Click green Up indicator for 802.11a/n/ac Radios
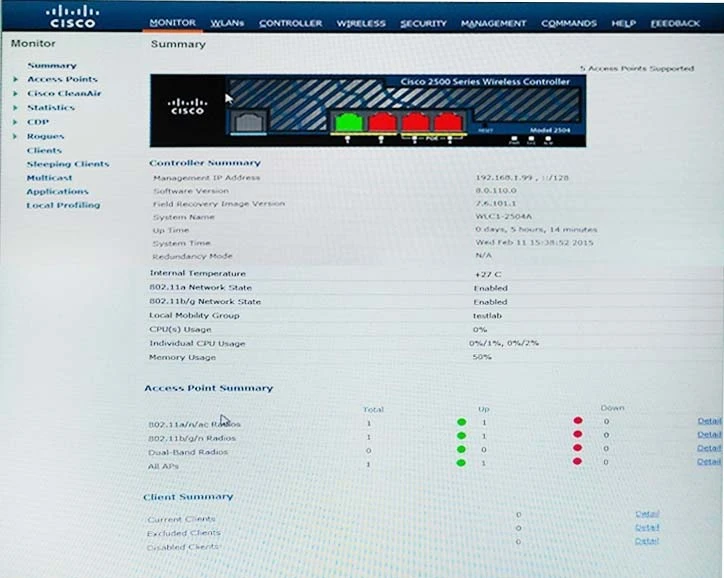 point(461,422)
